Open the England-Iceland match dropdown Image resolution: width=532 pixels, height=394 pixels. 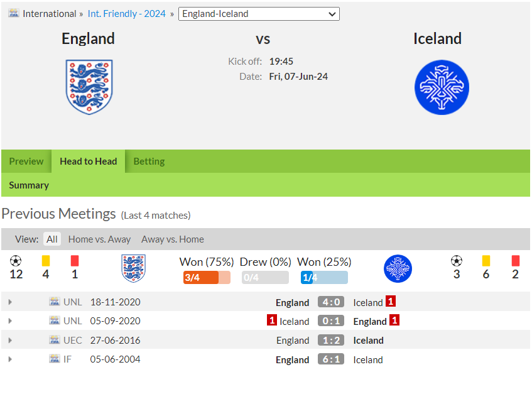pos(259,14)
